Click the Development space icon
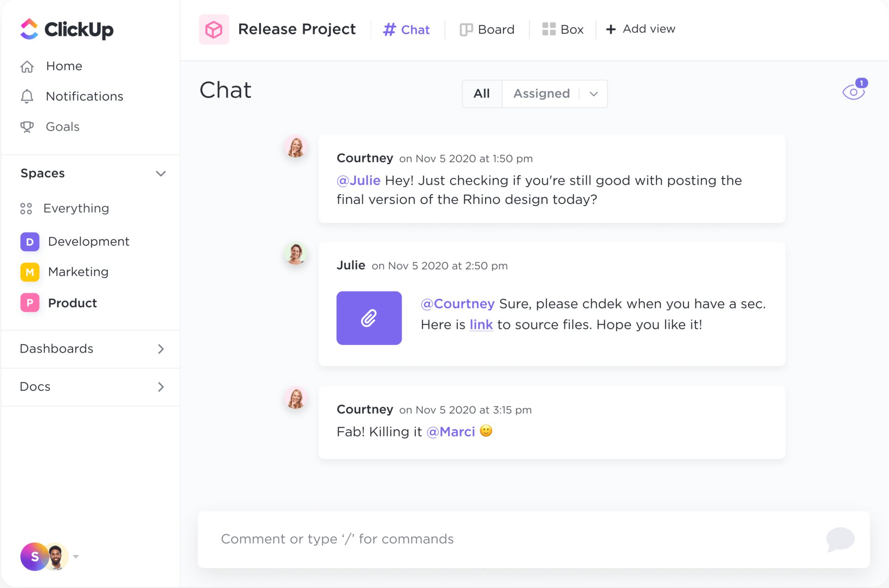The image size is (889, 588). [30, 241]
